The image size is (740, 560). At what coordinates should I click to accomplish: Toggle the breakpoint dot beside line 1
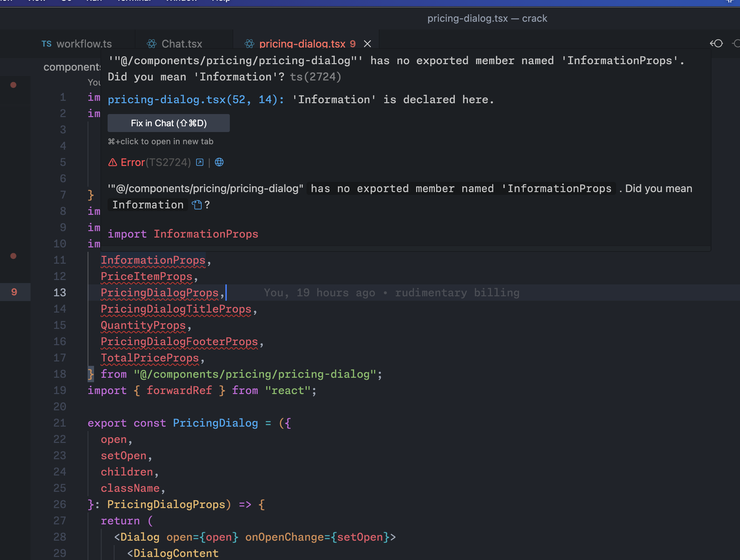pyautogui.click(x=13, y=85)
